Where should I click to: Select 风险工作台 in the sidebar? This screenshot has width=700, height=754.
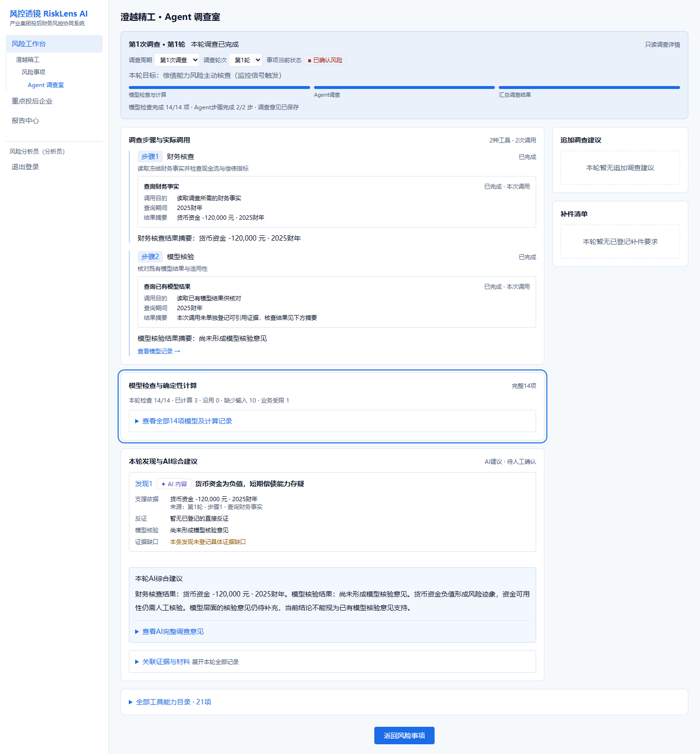pos(54,44)
